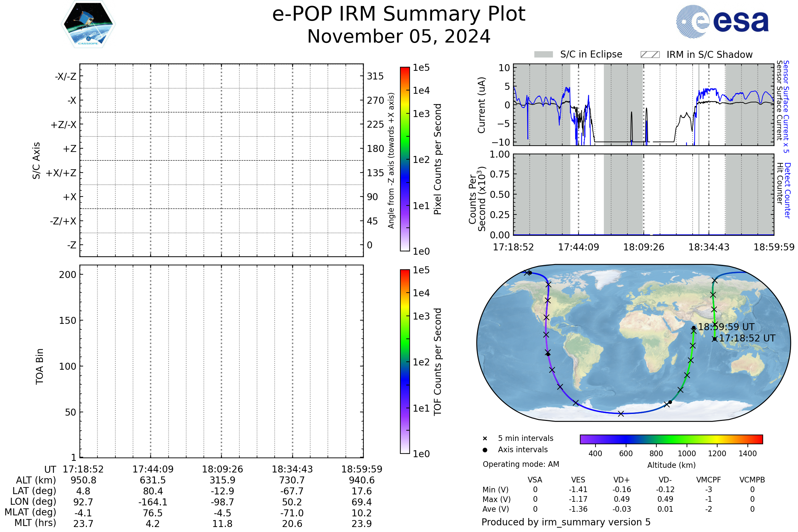Click the Axis intervals dot marker
Image resolution: width=798 pixels, height=532 pixels.
[x=485, y=450]
